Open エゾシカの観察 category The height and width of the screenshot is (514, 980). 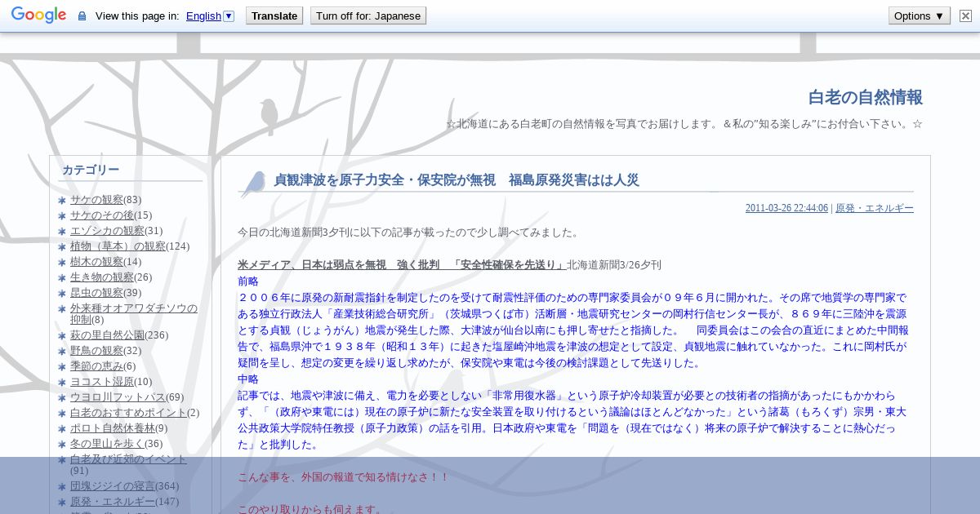tap(107, 231)
